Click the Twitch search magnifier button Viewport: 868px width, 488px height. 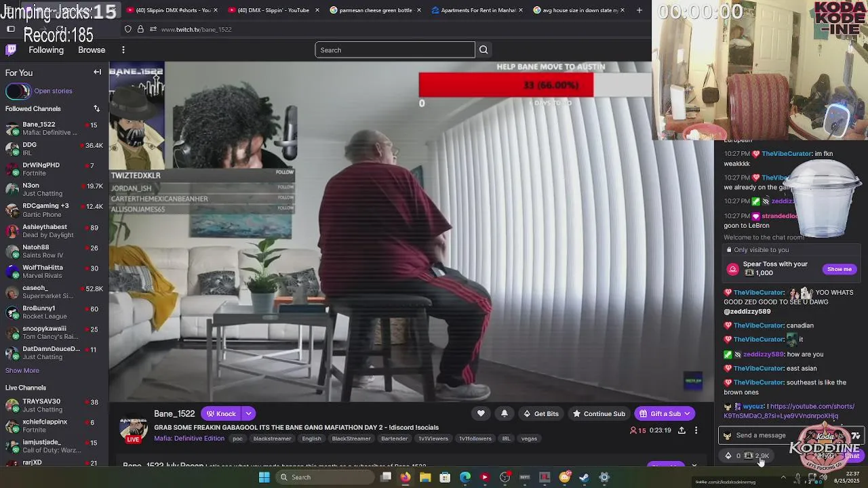point(484,50)
